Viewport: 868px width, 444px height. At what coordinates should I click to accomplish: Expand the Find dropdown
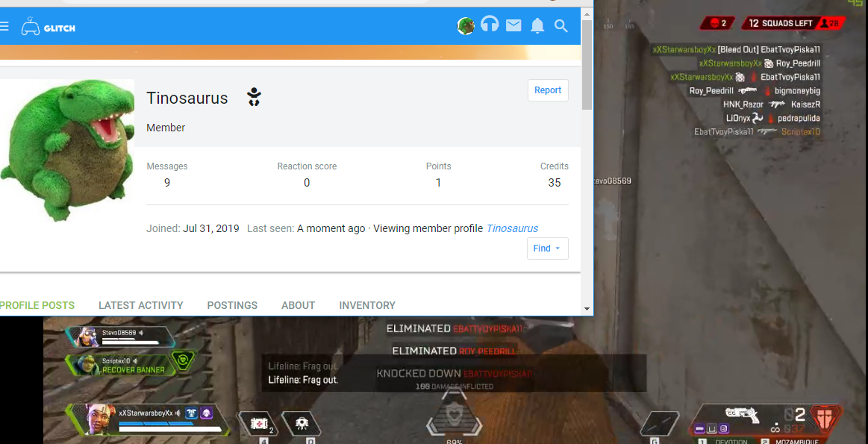click(x=547, y=248)
